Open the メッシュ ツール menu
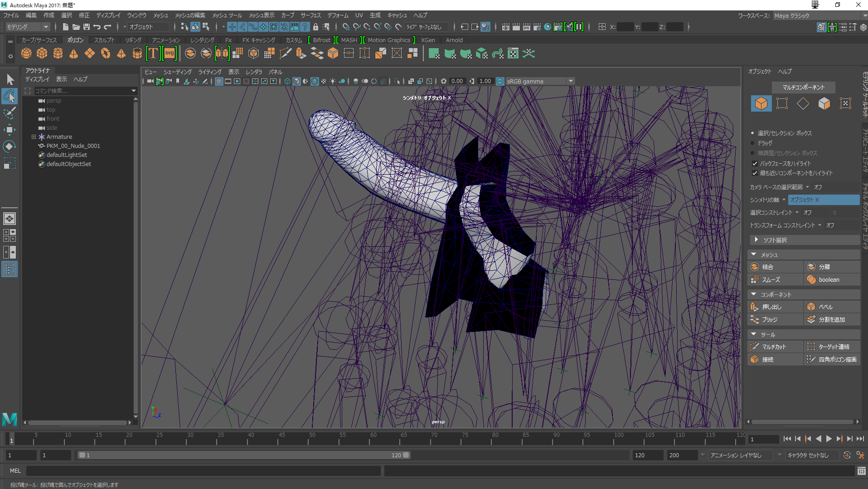The height and width of the screenshot is (489, 868). [x=227, y=15]
